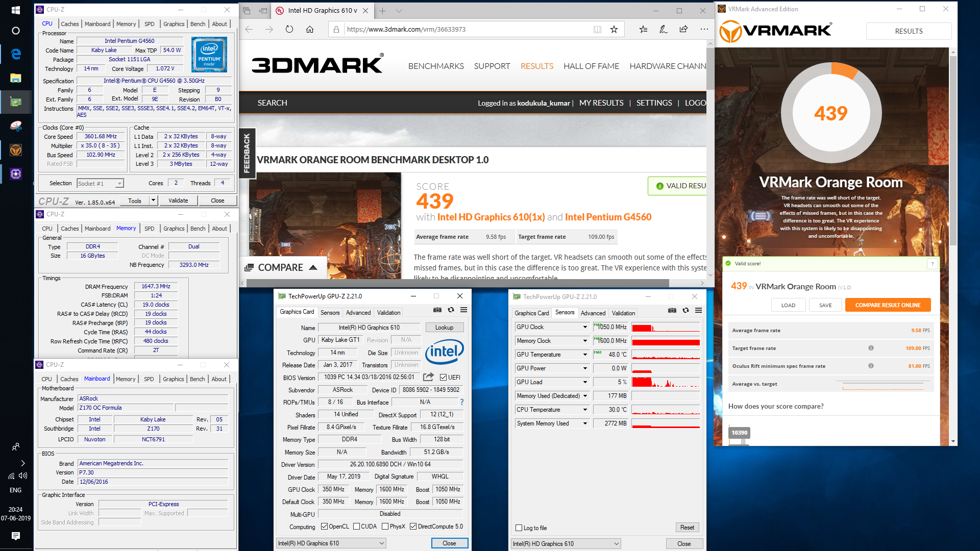Open File Explorer from the taskbar
Screen dimensions: 980x551
click(16, 78)
